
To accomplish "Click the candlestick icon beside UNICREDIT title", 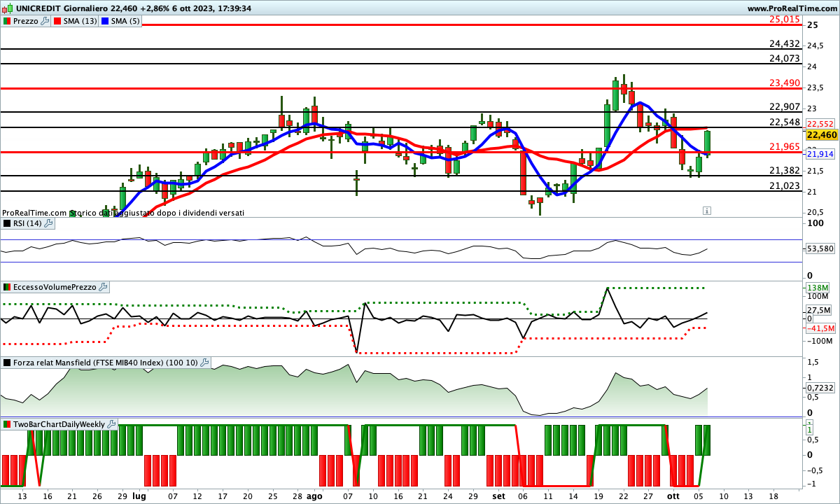I will 6,8.
